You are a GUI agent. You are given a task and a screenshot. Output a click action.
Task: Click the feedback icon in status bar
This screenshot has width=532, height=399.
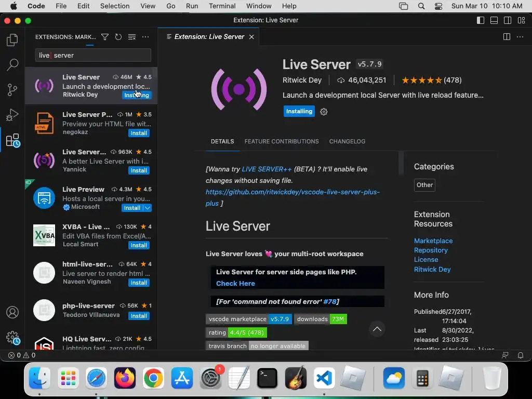coord(505,355)
